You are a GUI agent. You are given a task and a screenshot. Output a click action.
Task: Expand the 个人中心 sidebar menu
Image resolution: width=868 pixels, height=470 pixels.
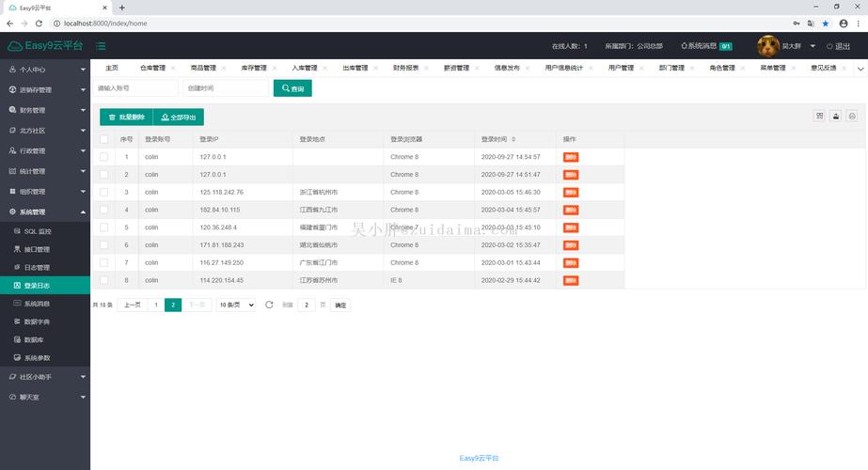(45, 70)
